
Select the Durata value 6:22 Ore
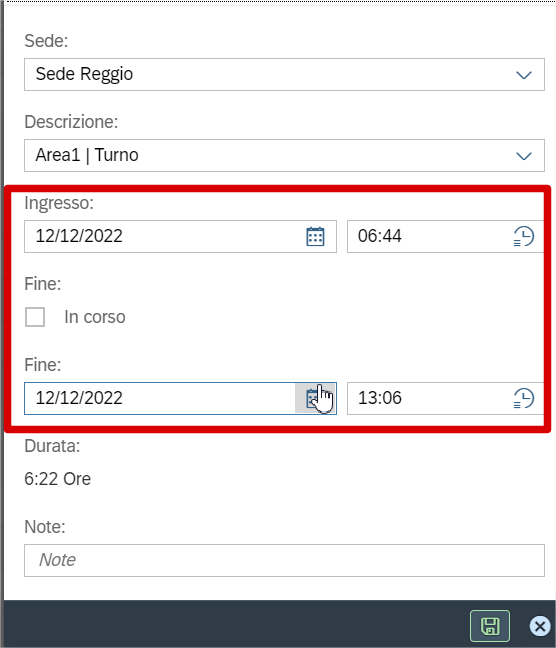point(57,479)
